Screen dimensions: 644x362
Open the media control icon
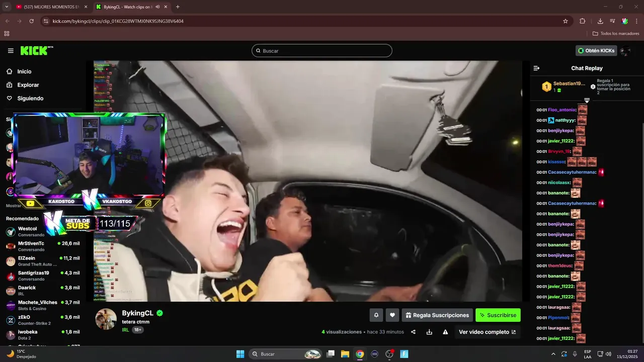(612, 21)
